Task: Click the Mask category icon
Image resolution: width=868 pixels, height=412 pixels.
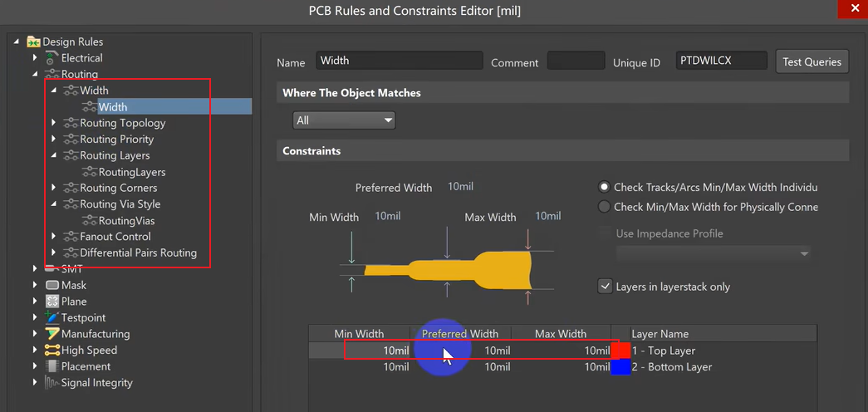Action: 52,285
